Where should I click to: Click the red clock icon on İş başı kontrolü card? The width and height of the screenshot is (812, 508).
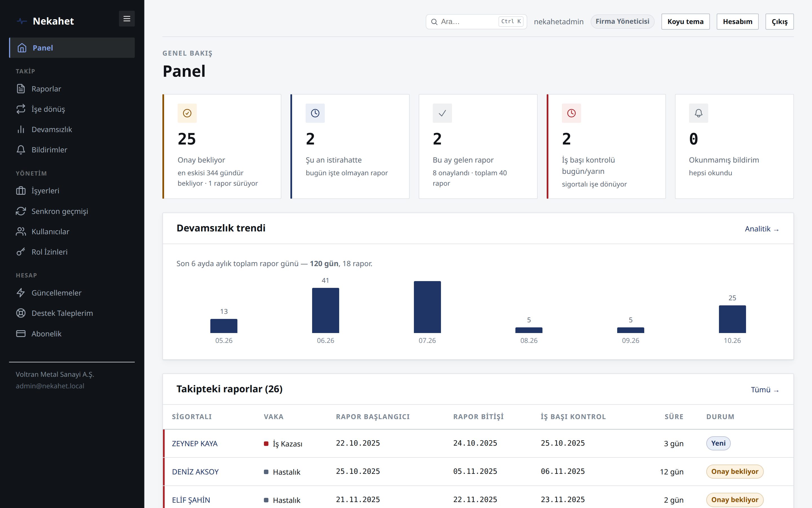pyautogui.click(x=571, y=113)
